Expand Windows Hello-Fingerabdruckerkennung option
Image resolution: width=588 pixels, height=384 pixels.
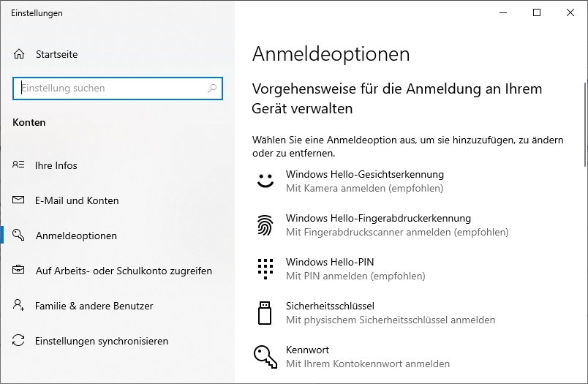378,225
